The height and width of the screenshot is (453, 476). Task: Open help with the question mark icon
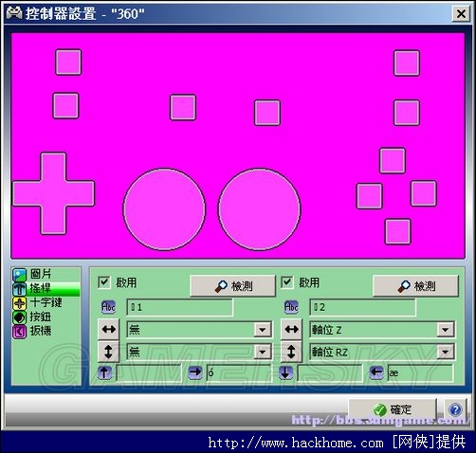pyautogui.click(x=455, y=409)
